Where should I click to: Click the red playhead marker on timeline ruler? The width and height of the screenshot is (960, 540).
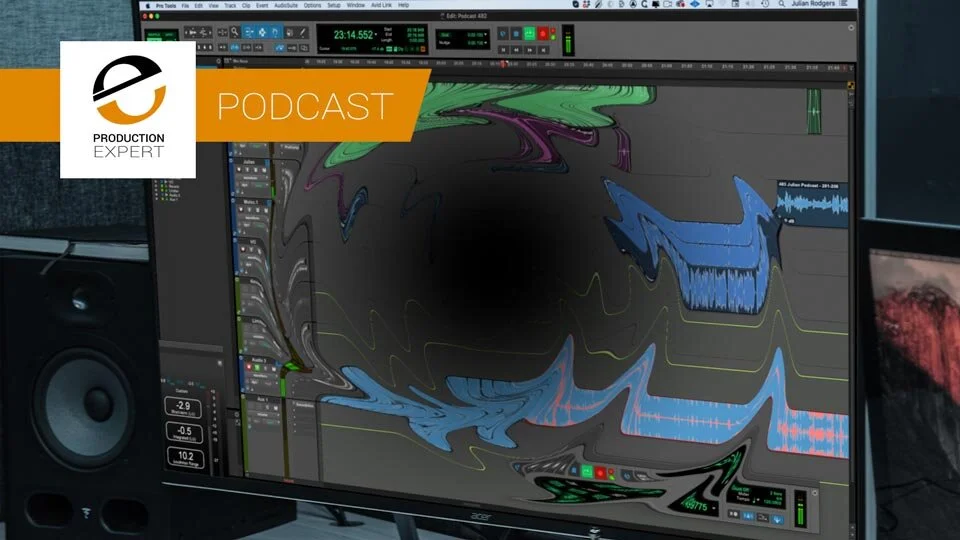(503, 64)
